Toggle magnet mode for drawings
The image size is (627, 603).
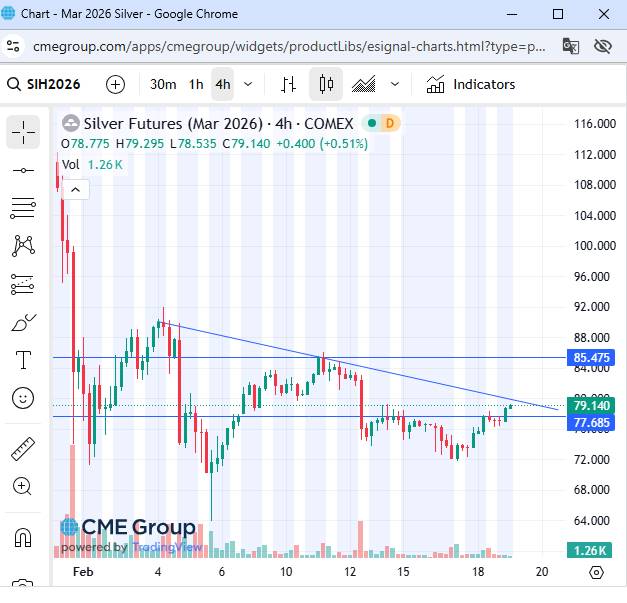point(23,537)
